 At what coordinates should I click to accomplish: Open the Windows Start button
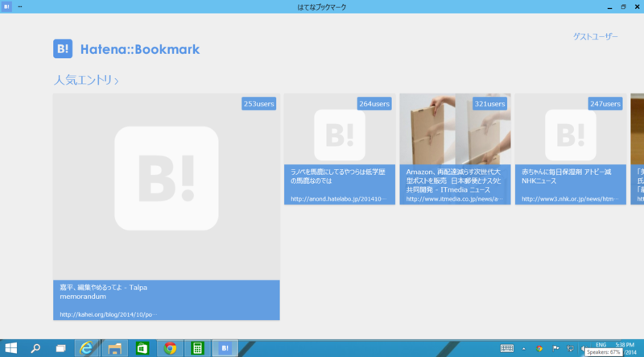pyautogui.click(x=11, y=348)
